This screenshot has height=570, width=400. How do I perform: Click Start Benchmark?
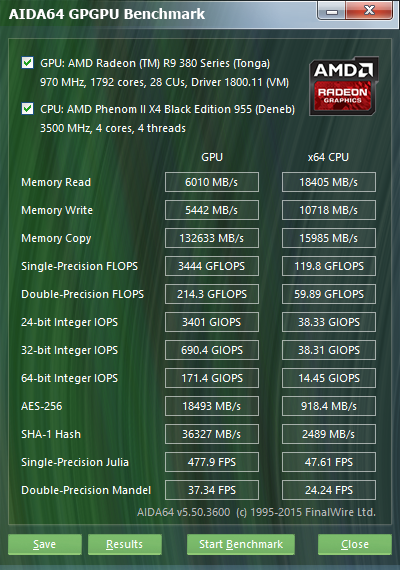pos(241,544)
